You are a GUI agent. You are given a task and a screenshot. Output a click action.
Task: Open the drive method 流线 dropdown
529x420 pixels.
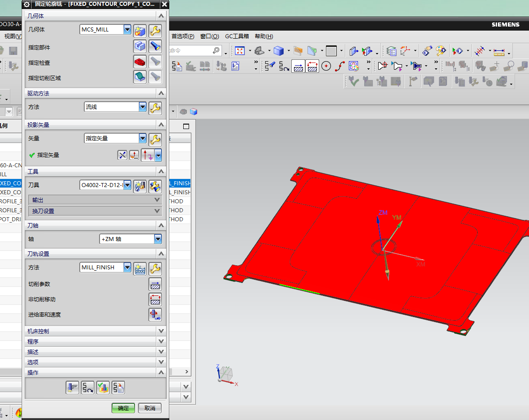click(x=143, y=107)
